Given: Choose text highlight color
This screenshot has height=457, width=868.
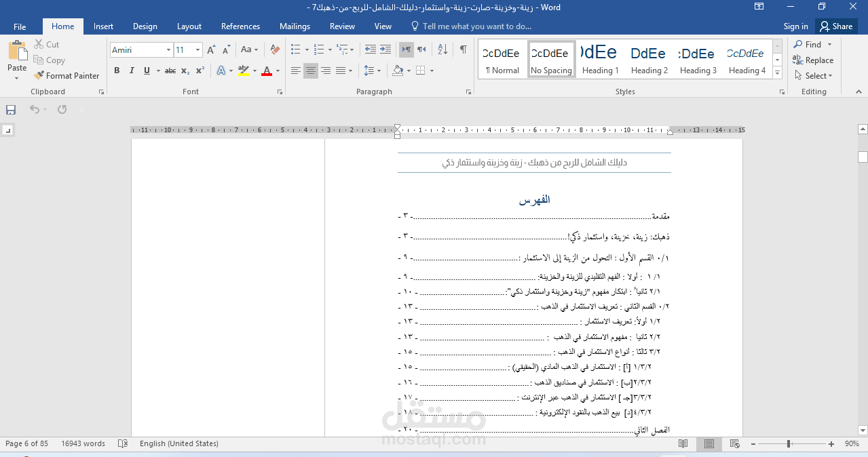Looking at the screenshot, I should tap(244, 71).
